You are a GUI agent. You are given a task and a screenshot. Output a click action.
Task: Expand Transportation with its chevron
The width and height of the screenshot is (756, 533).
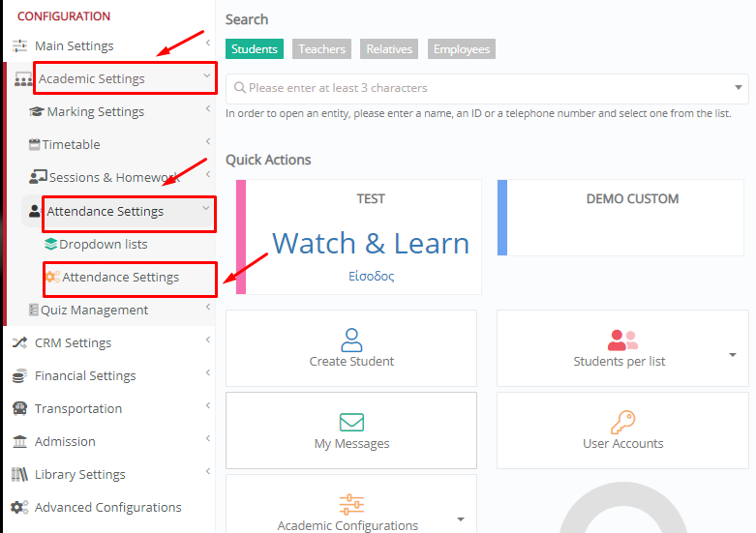208,405
